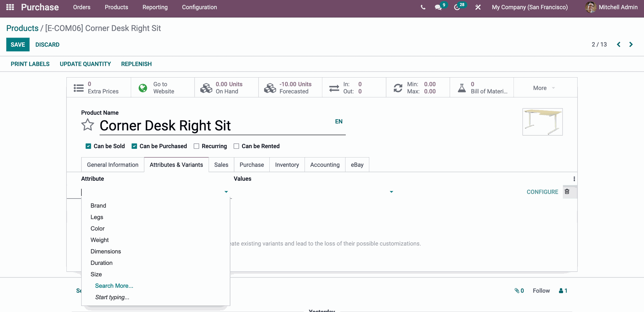This screenshot has width=644, height=312.
Task: Click Min/Max refresh icon
Action: tap(398, 88)
